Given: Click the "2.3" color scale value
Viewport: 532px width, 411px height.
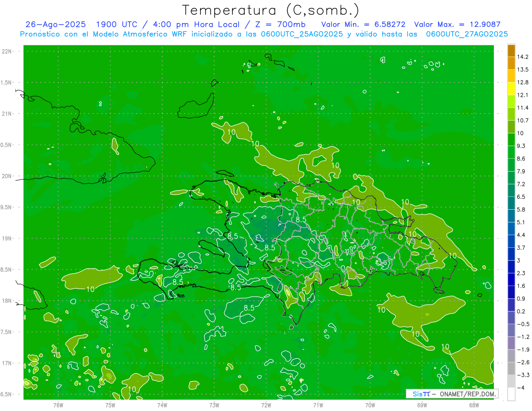Looking at the screenshot, I should (521, 273).
